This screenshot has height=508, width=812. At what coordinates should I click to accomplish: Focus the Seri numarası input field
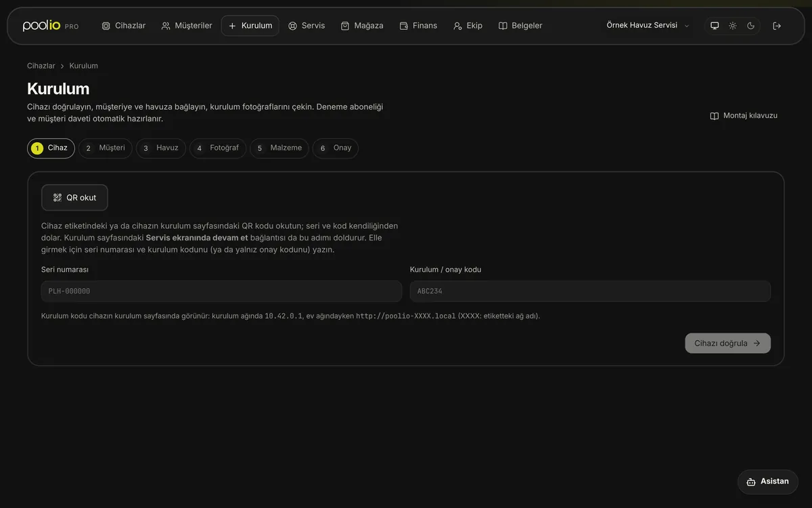click(221, 291)
